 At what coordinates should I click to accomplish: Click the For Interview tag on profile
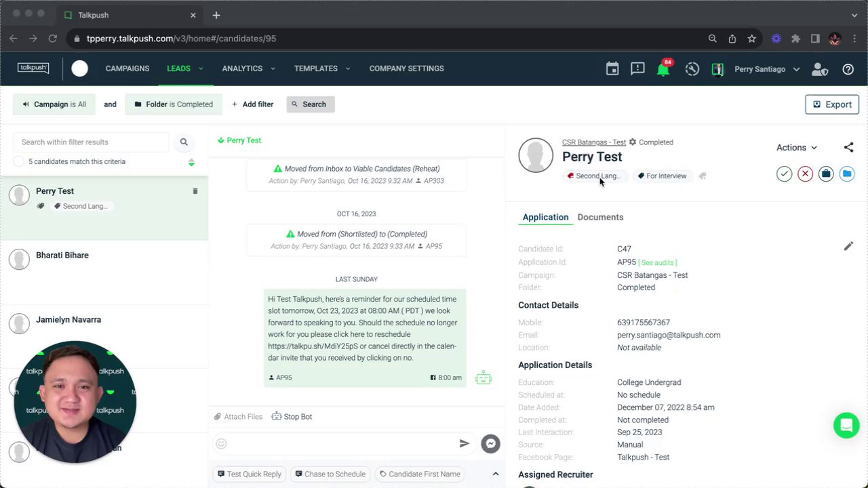662,176
